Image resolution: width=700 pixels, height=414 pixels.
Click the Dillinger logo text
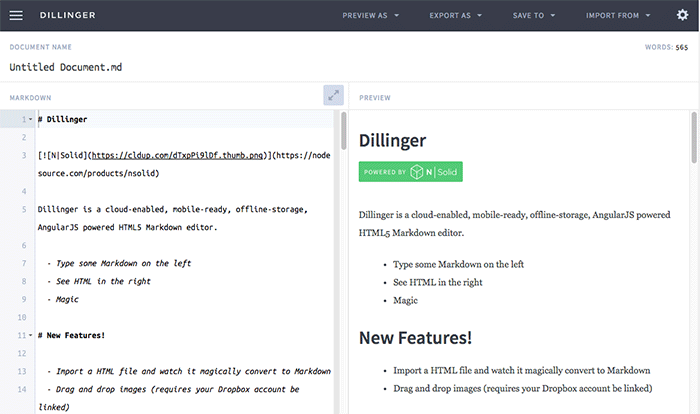pos(67,15)
